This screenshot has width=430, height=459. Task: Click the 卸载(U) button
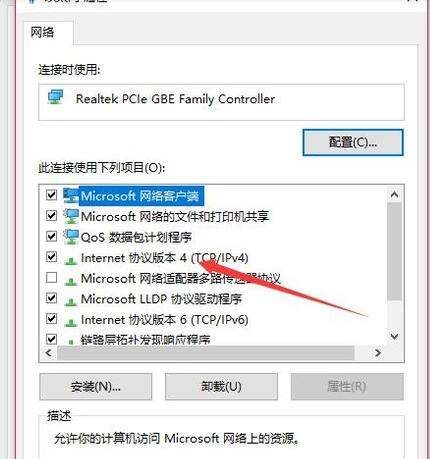221,387
